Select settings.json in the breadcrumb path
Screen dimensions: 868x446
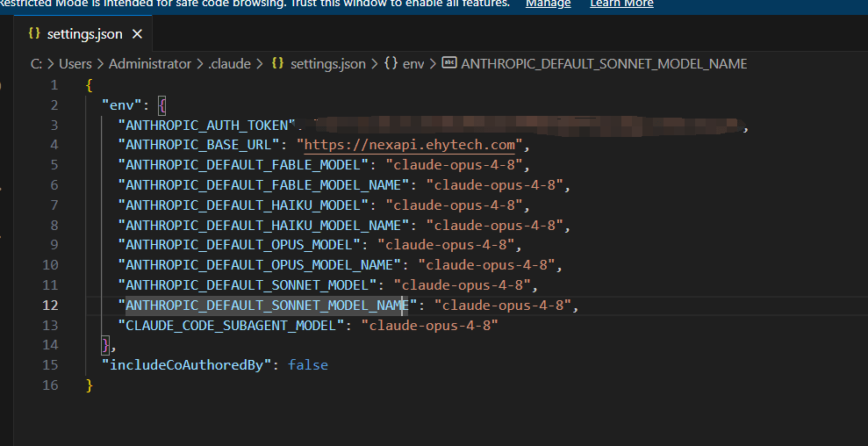[327, 64]
